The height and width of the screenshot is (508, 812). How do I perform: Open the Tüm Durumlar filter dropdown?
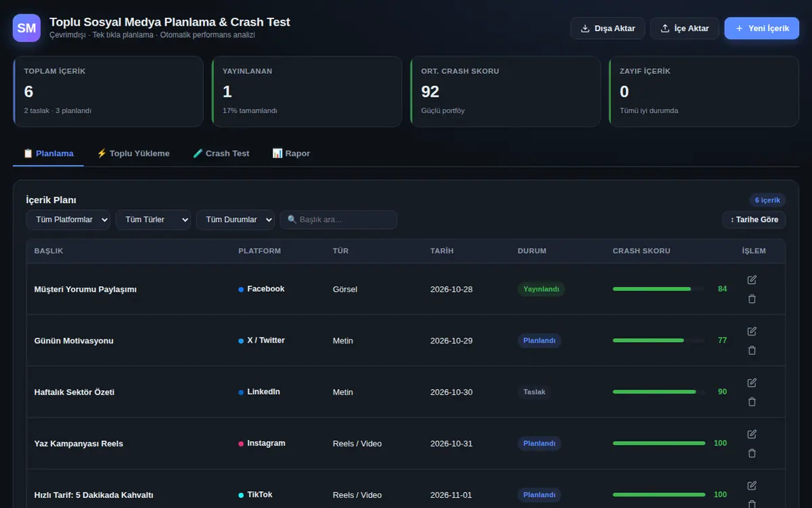tap(235, 219)
